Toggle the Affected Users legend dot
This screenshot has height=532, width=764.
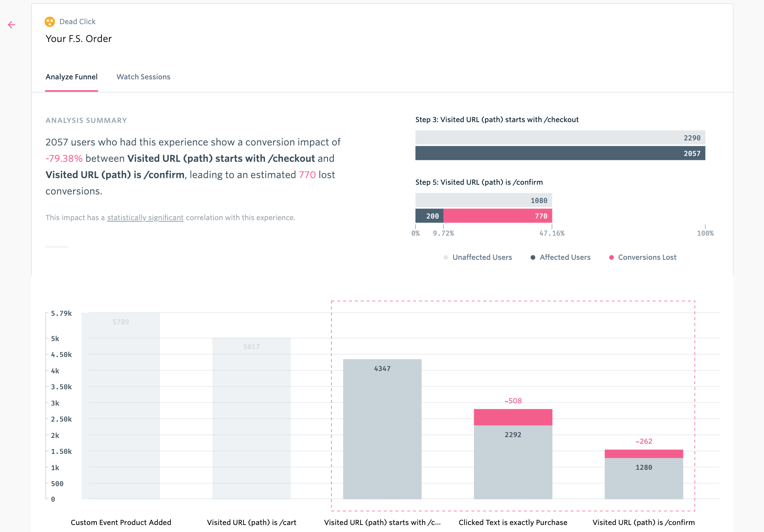tap(533, 257)
